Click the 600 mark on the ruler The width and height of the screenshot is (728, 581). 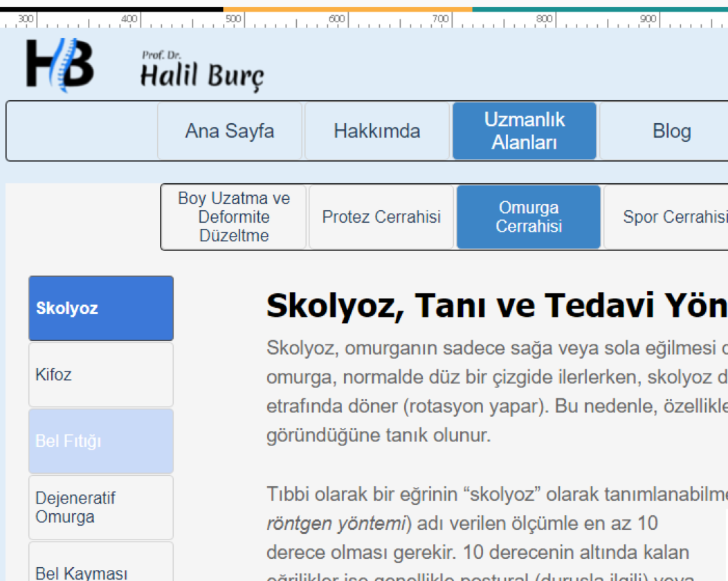point(337,19)
